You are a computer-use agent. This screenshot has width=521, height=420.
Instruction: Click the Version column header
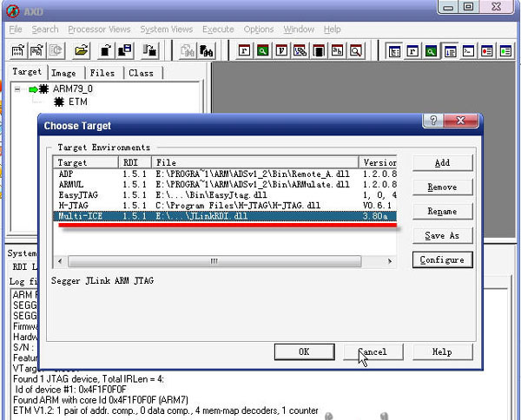(x=378, y=162)
